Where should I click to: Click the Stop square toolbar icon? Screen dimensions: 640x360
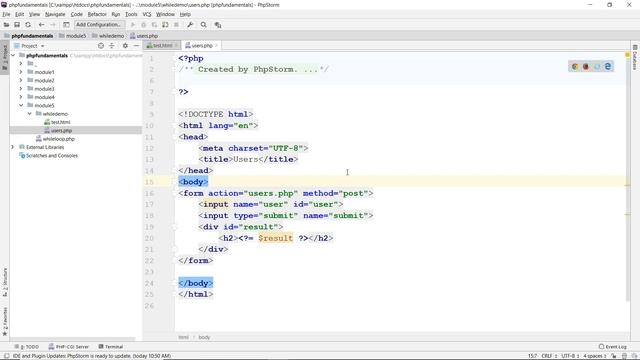pos(176,25)
